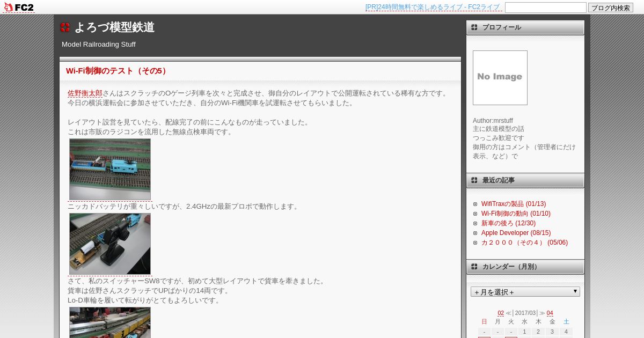This screenshot has height=338, width=644.
Task: Click Model Railroading Stuff subtitle text
Action: click(99, 45)
